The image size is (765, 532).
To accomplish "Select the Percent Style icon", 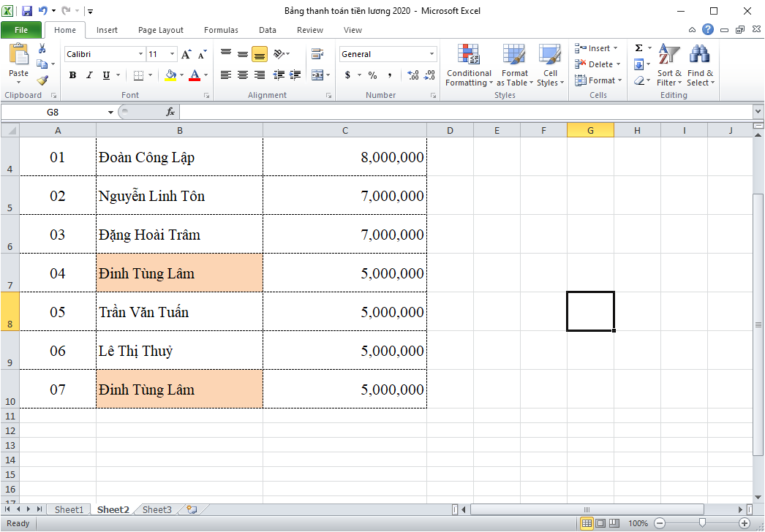I will 372,75.
